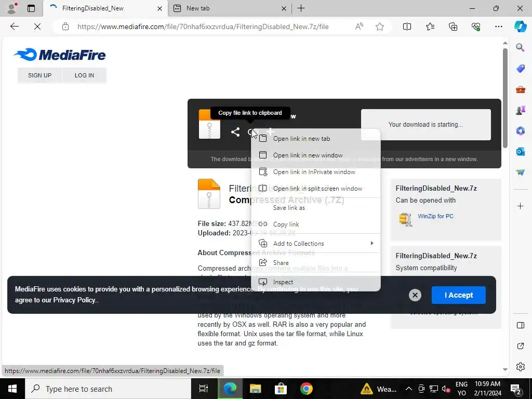Open the Favorites list icon
The height and width of the screenshot is (399, 532).
[x=430, y=26]
